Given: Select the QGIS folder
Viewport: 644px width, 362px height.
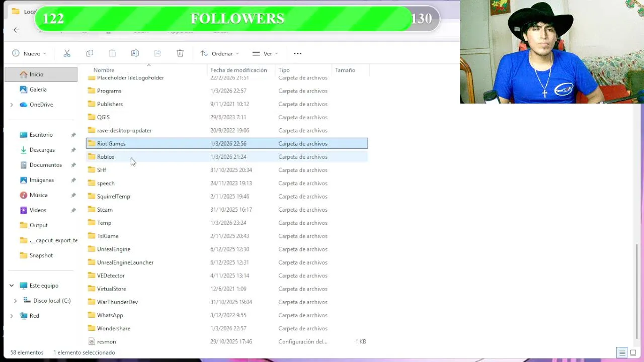Looking at the screenshot, I should tap(227, 117).
